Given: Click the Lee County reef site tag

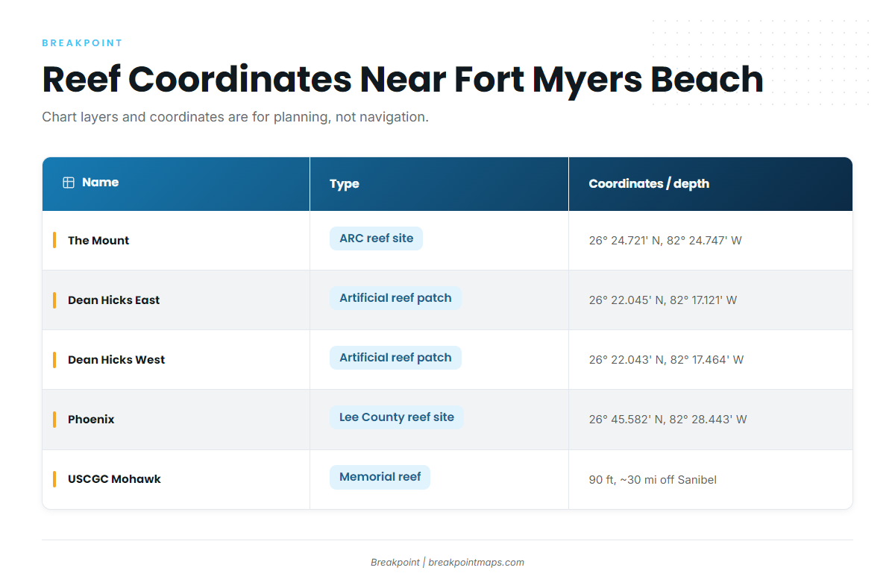Looking at the screenshot, I should pos(397,417).
